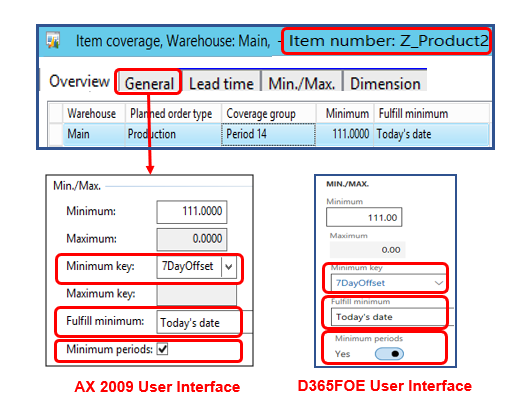Click the Period 14 coverage group cell

(268, 134)
